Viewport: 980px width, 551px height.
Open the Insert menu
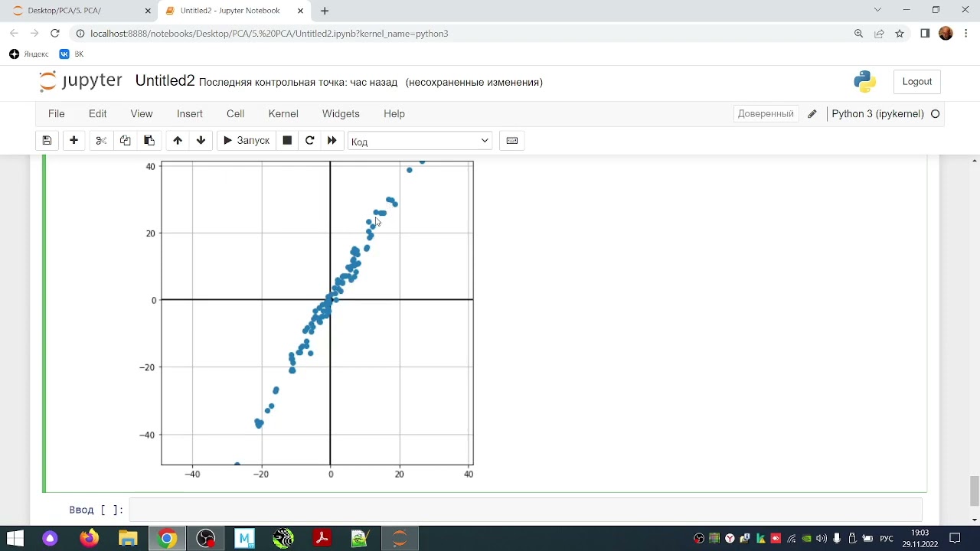pyautogui.click(x=190, y=113)
